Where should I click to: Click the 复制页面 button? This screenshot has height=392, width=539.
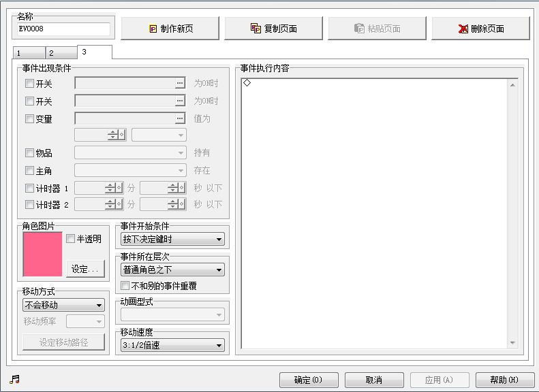click(x=274, y=29)
